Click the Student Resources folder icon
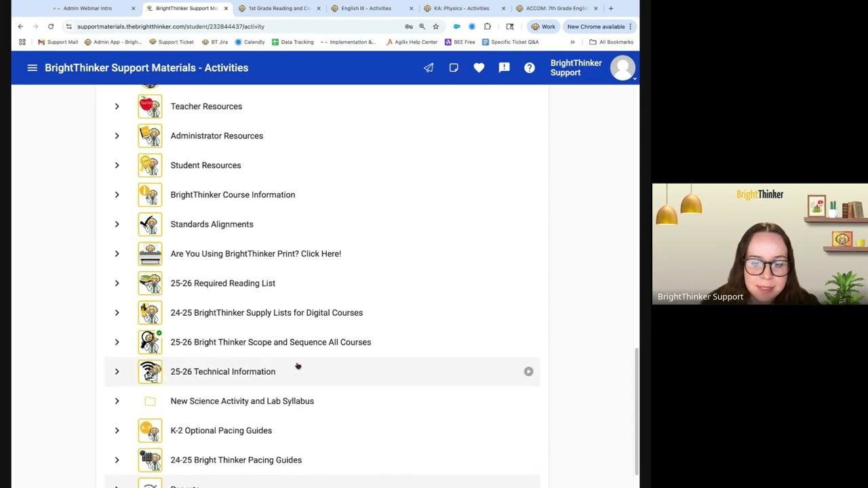 [x=150, y=165]
